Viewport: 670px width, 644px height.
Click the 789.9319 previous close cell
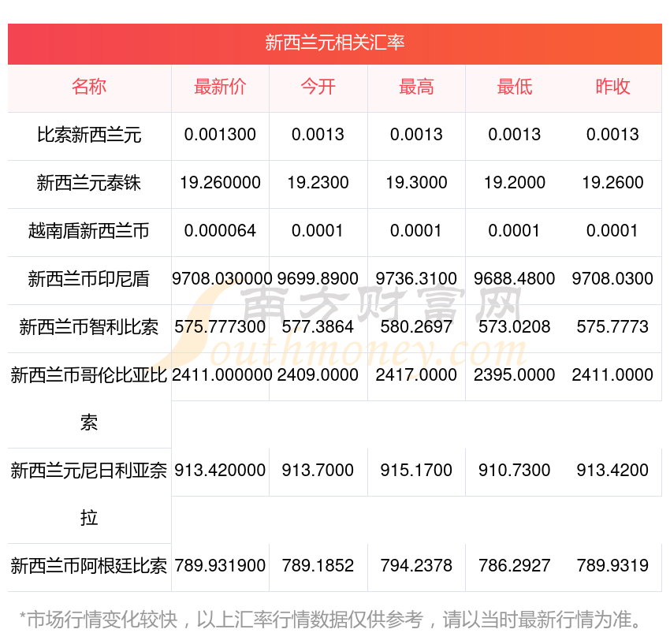click(x=612, y=566)
